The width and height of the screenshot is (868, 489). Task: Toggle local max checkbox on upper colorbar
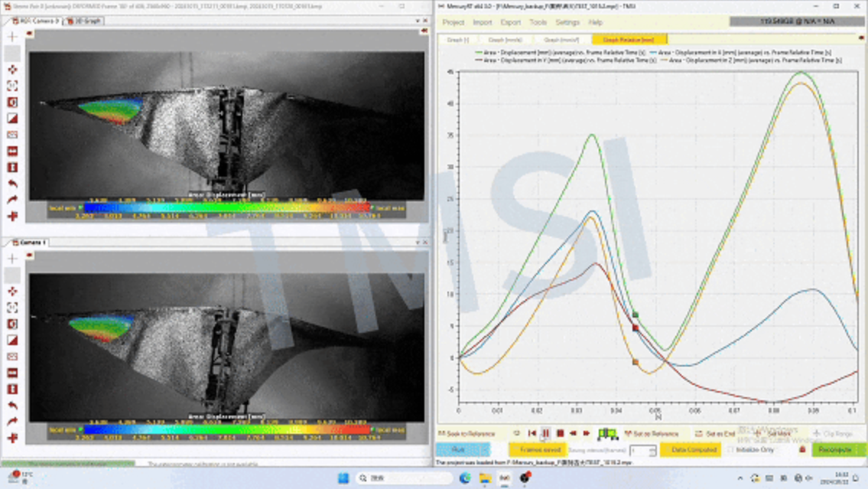(373, 207)
